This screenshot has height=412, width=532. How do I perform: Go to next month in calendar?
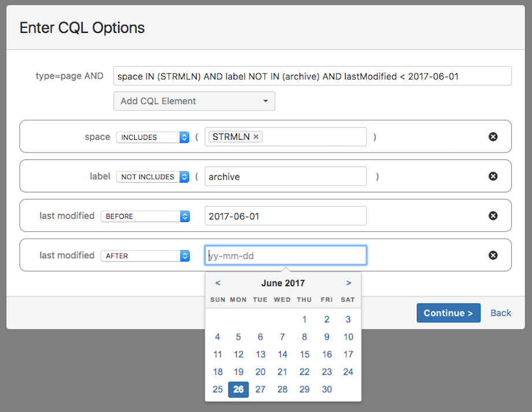point(349,283)
